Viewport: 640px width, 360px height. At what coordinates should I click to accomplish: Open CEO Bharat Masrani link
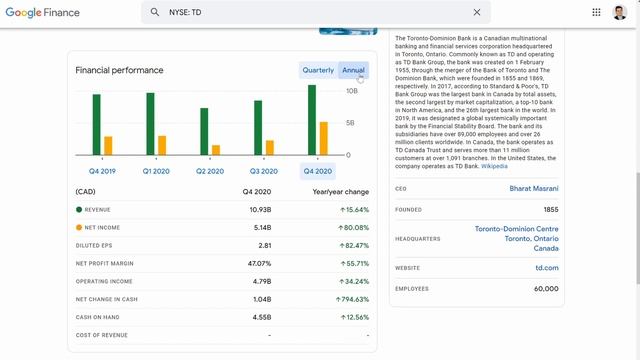534,189
